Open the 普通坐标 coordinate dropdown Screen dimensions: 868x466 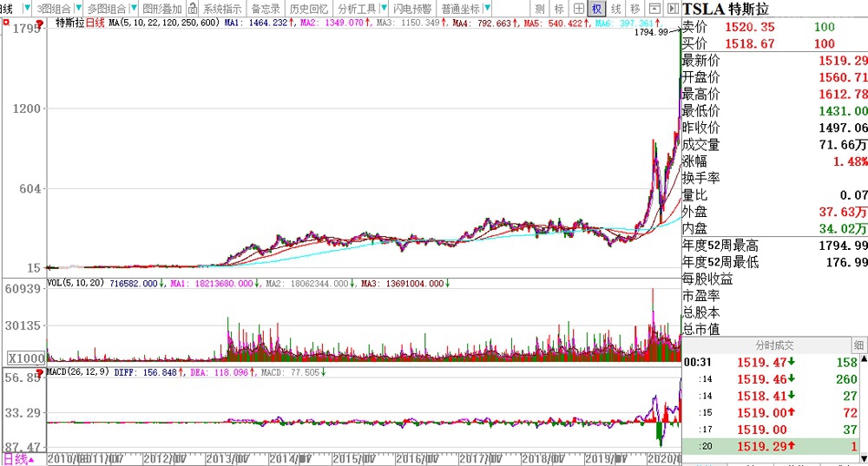(486, 8)
